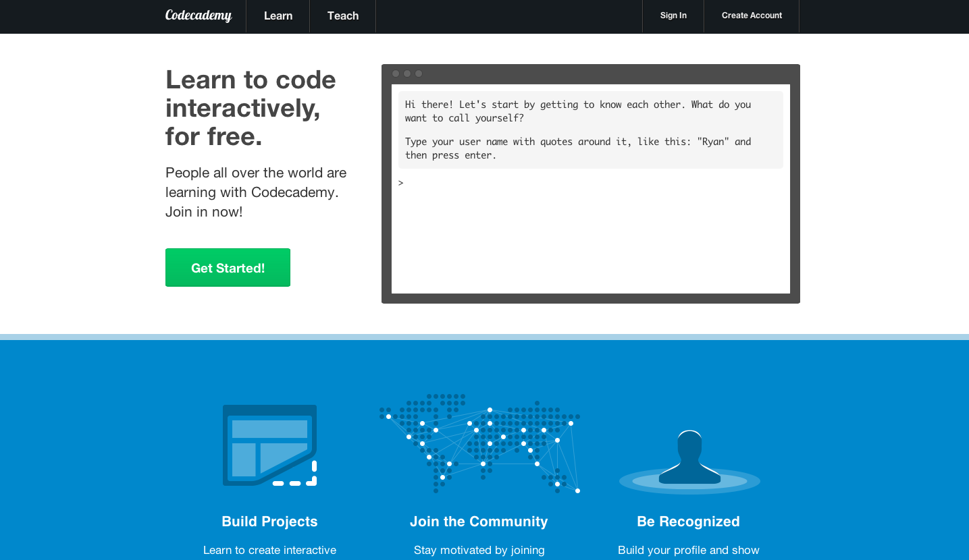The height and width of the screenshot is (560, 969).
Task: Click the Codecademy logo
Action: pos(199,16)
